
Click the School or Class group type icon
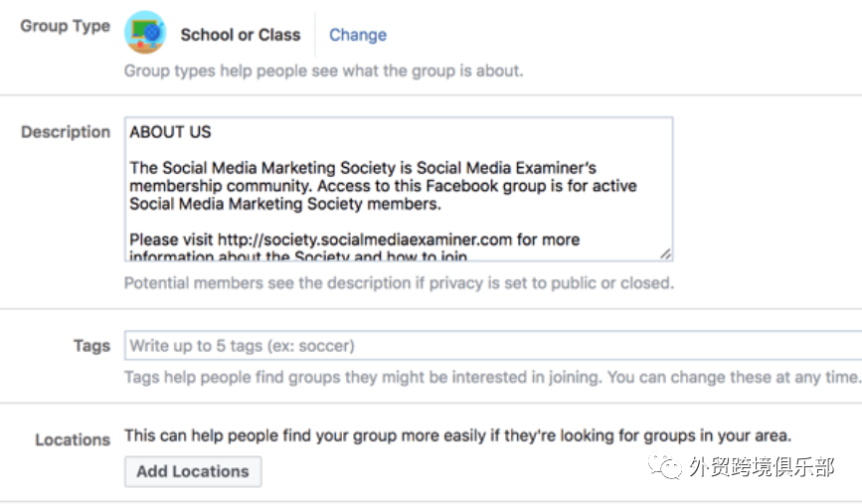click(x=145, y=33)
